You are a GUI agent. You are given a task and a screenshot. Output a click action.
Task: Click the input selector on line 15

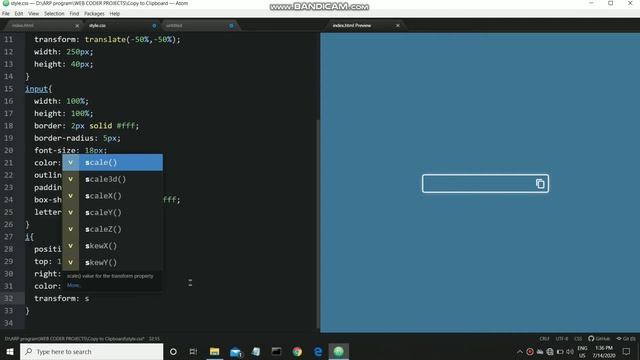pyautogui.click(x=37, y=89)
